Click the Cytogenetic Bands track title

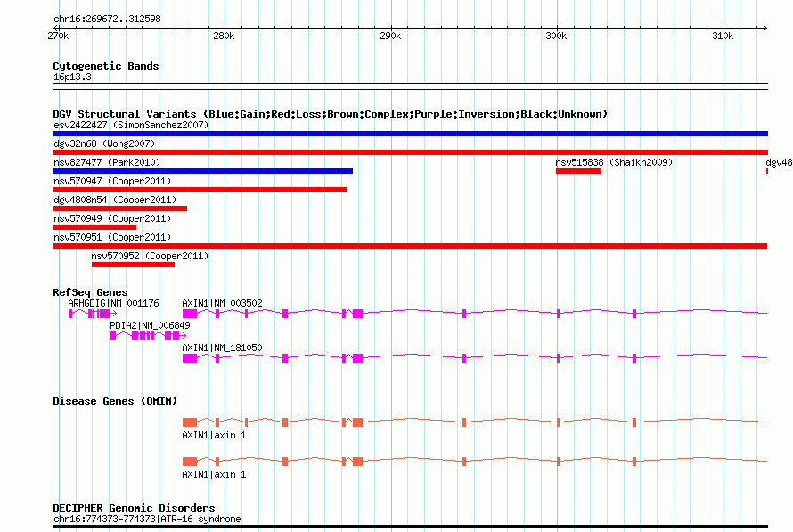pos(106,66)
